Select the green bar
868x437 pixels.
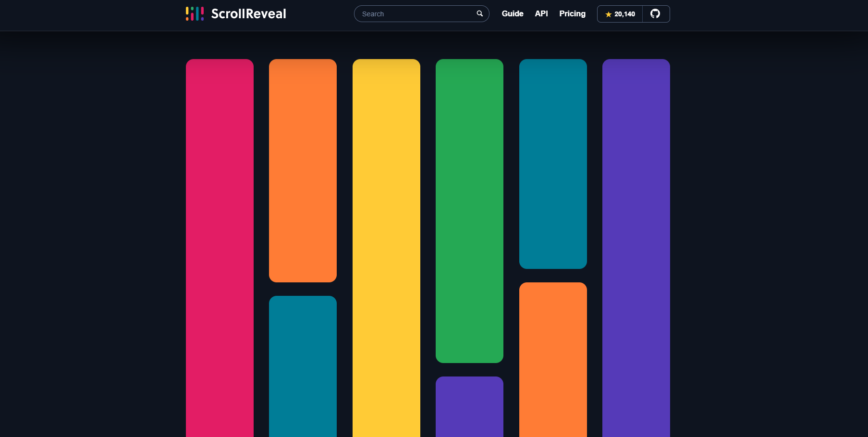coord(469,211)
